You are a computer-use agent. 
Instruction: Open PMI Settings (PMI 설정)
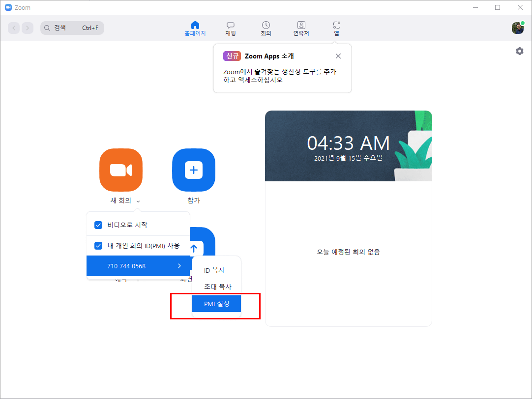click(216, 304)
